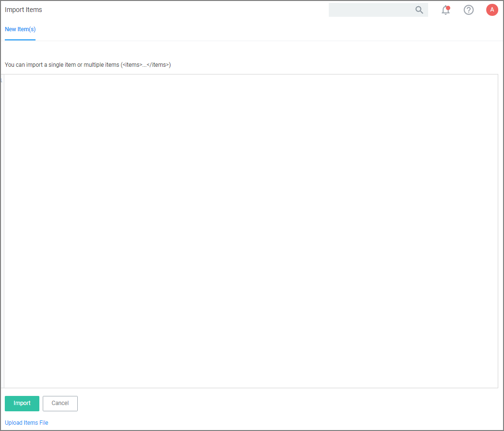Click the items import instruction text
This screenshot has height=431, width=504.
(87, 64)
